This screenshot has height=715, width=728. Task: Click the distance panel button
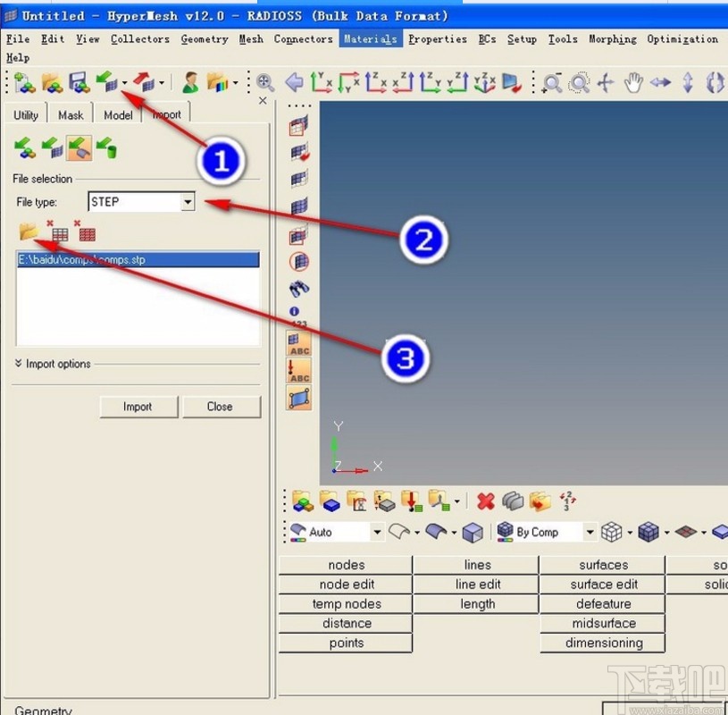tap(346, 624)
